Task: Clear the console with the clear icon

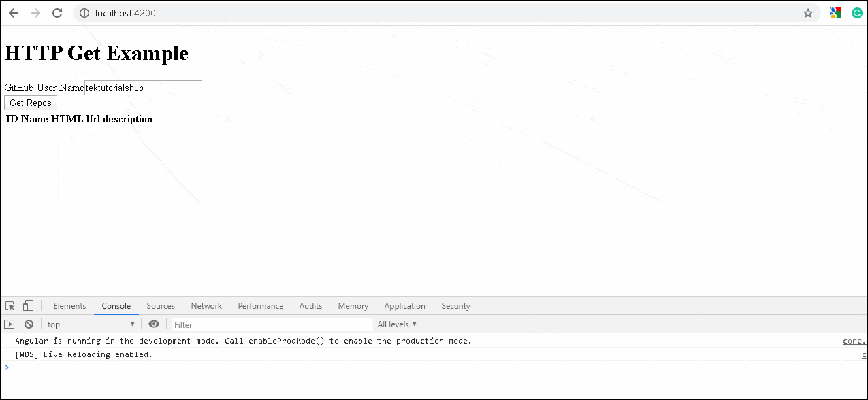Action: coord(29,324)
